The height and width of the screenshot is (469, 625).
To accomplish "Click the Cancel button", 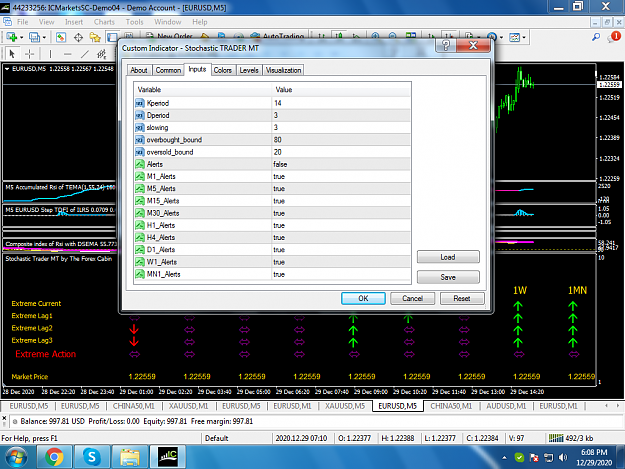I will point(413,298).
